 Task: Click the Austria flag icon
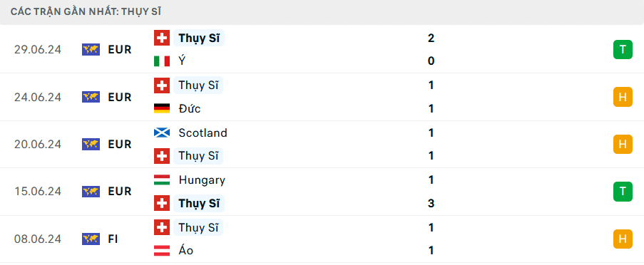[x=162, y=251]
